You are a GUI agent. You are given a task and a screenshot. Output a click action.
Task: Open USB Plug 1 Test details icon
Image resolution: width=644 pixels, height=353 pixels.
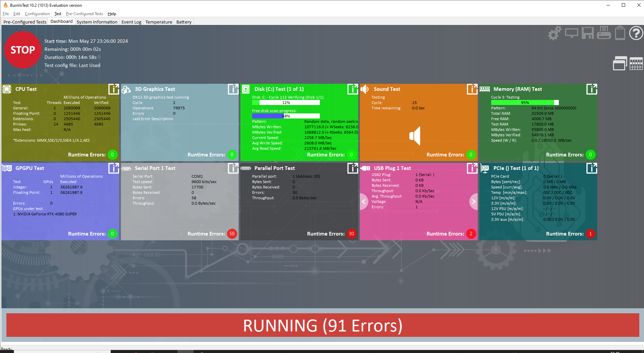click(472, 168)
